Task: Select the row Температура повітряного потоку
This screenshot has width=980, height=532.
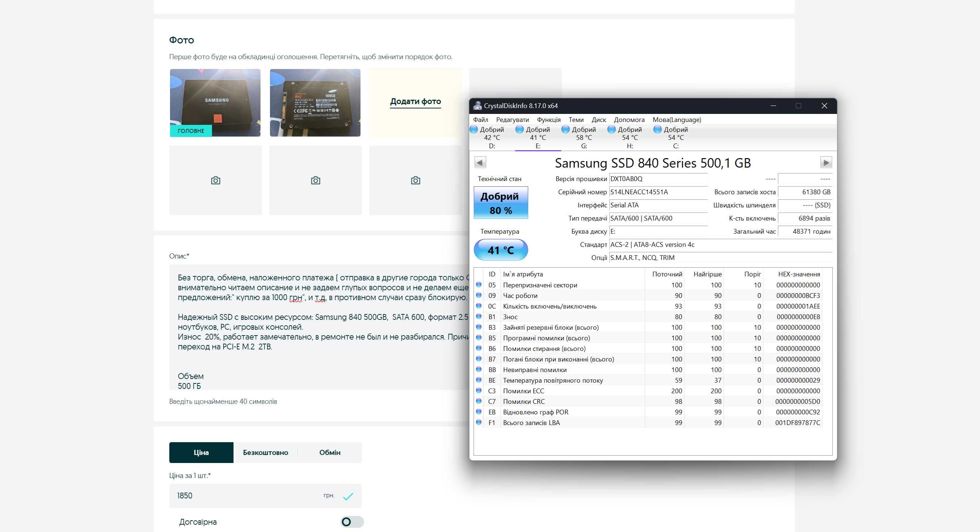Action: [x=649, y=380]
